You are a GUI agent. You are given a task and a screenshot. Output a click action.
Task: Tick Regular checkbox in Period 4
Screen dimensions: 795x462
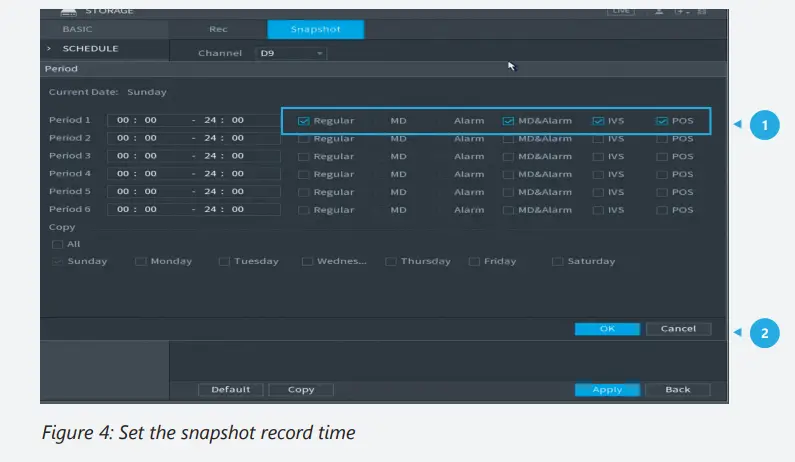(x=303, y=174)
